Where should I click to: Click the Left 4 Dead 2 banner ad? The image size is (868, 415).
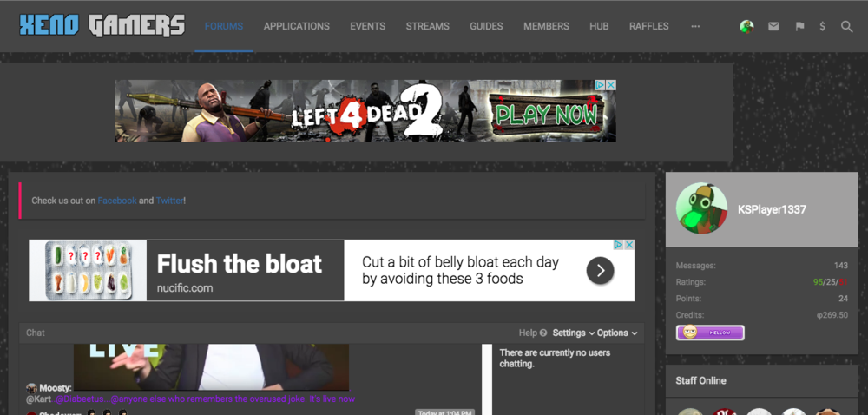tap(365, 110)
